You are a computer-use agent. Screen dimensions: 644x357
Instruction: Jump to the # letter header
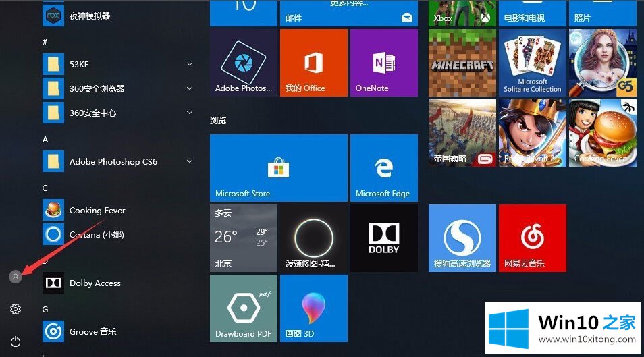[x=45, y=42]
